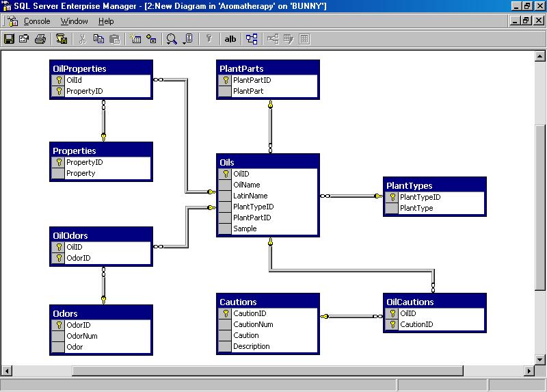Click the Save diagram toolbar icon
Viewport: 547px width, 392px height.
10,39
